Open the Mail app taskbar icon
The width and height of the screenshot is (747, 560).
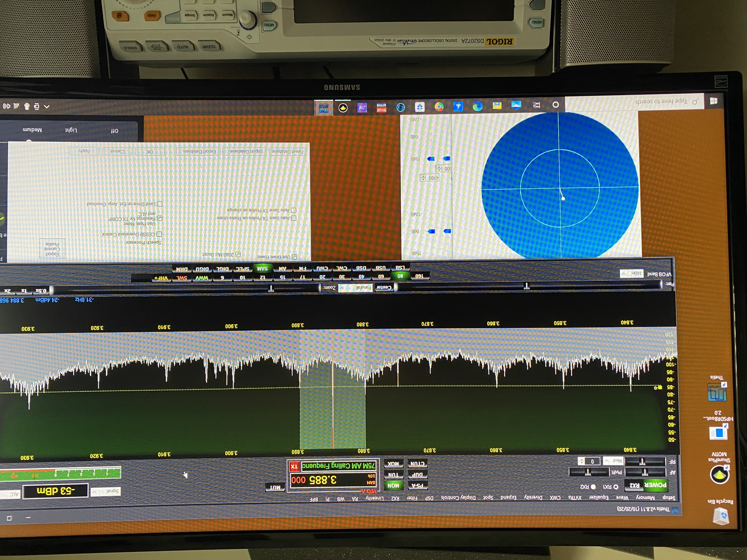pos(516,105)
